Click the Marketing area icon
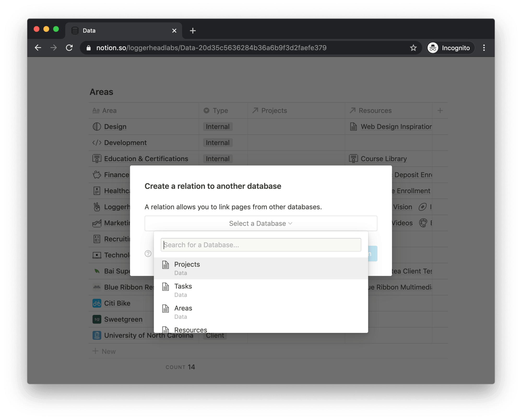Screen dimensions: 522x420 96,223
